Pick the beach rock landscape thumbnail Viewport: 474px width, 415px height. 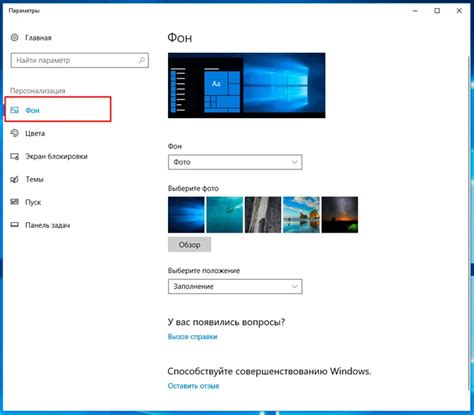(x=301, y=215)
